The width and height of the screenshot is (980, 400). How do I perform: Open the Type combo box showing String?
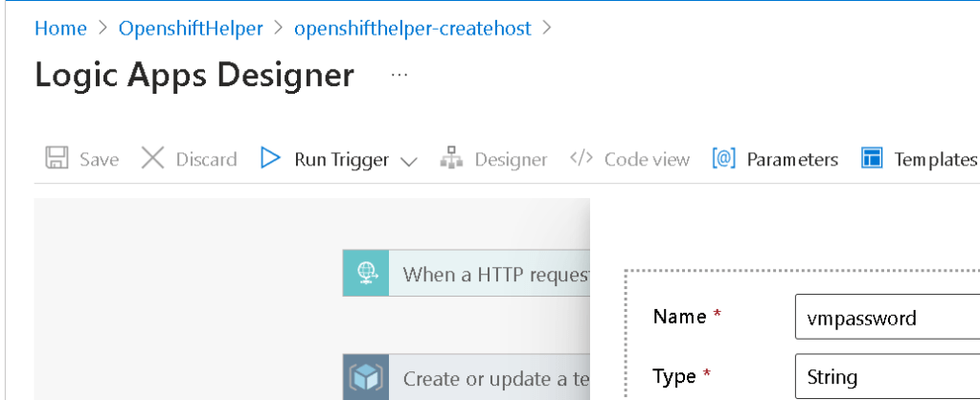pyautogui.click(x=887, y=376)
